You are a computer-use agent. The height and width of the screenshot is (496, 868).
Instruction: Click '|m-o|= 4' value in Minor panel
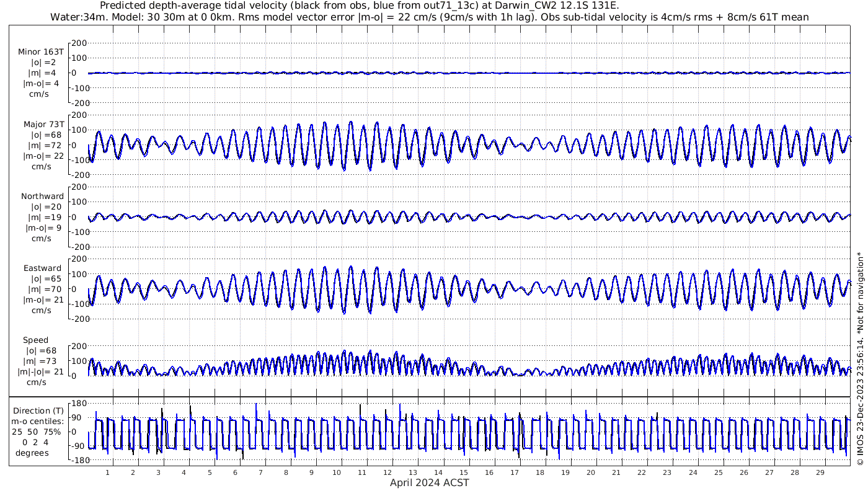[x=41, y=84]
